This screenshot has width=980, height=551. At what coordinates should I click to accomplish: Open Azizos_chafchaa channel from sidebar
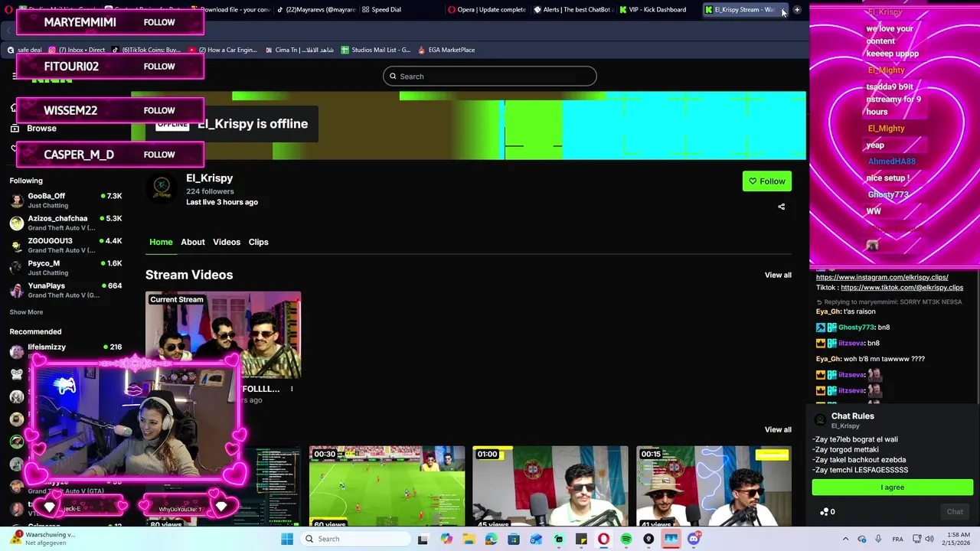point(66,223)
